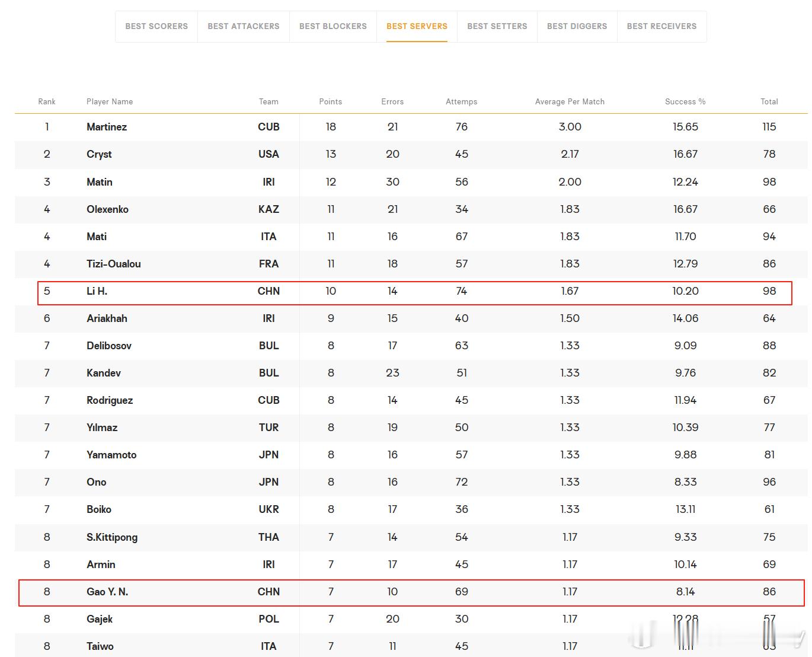The height and width of the screenshot is (657, 812).
Task: Open the Best Scorers tab
Action: pyautogui.click(x=156, y=26)
